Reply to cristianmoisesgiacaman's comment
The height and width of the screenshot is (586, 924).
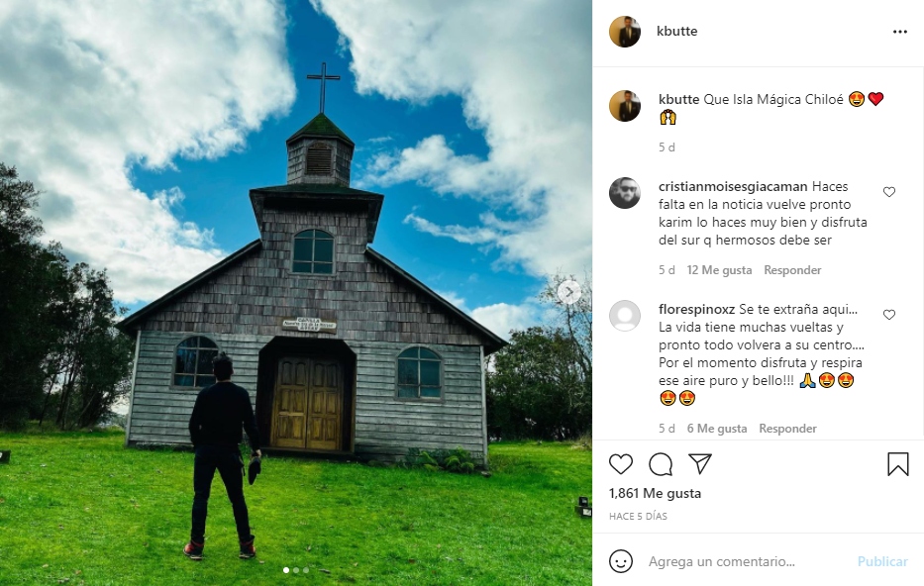pos(792,270)
